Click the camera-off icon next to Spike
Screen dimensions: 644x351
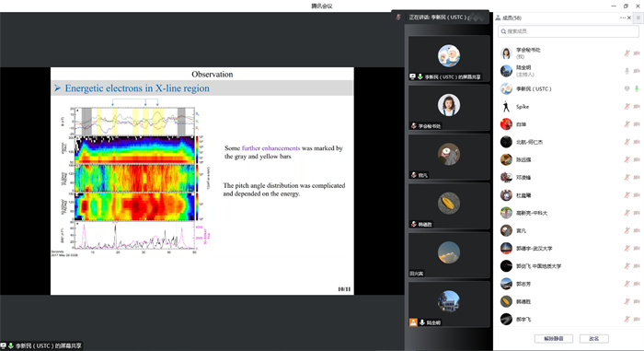pos(637,107)
